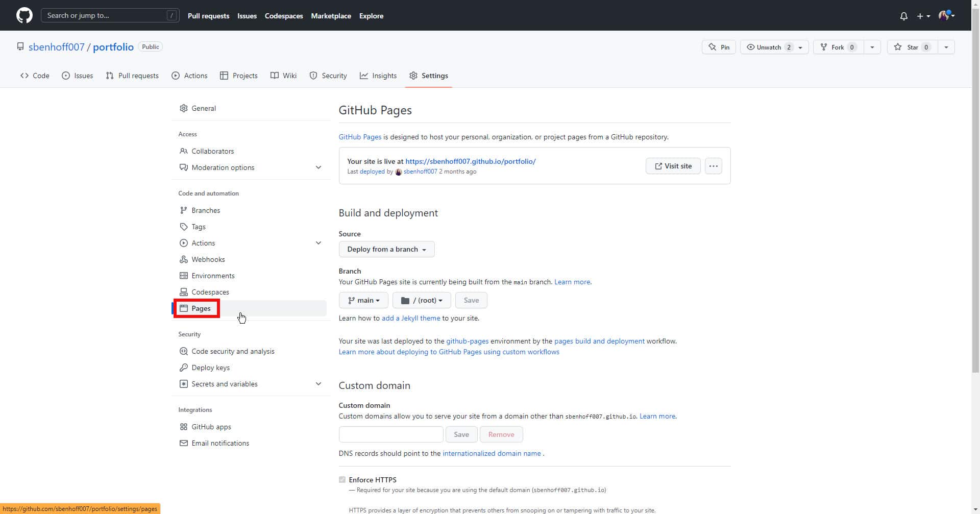Switch to the Security tab

pyautogui.click(x=328, y=76)
